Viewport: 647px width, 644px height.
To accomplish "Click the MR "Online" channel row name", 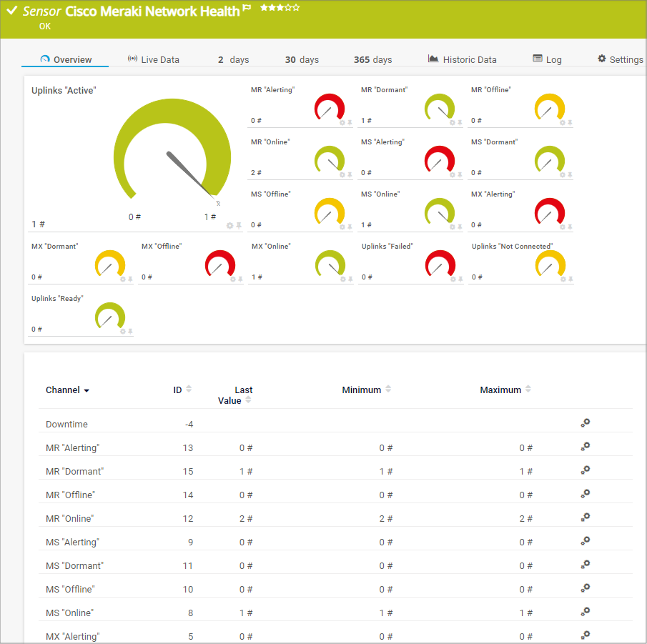I will click(x=70, y=518).
